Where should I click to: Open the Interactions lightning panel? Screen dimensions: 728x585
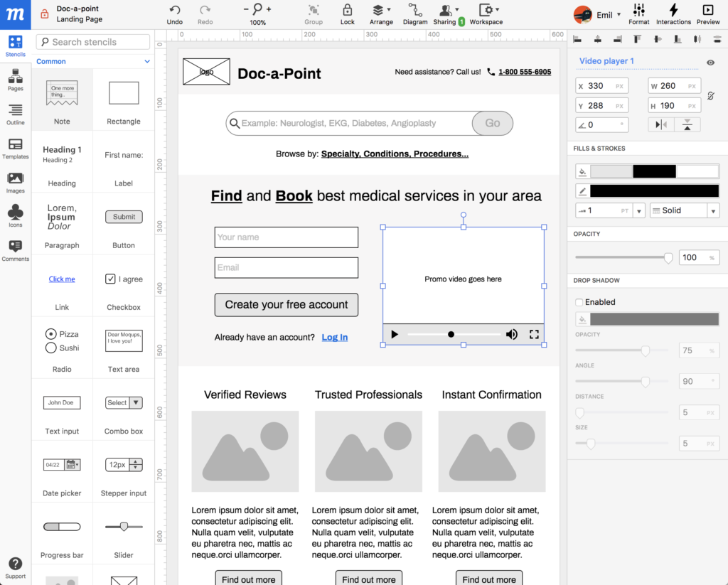(673, 10)
